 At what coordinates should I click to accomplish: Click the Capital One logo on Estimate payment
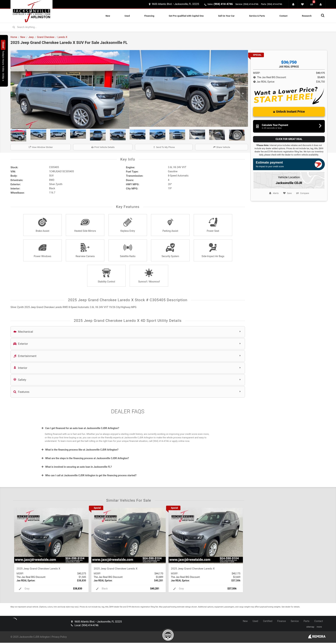click(x=318, y=164)
